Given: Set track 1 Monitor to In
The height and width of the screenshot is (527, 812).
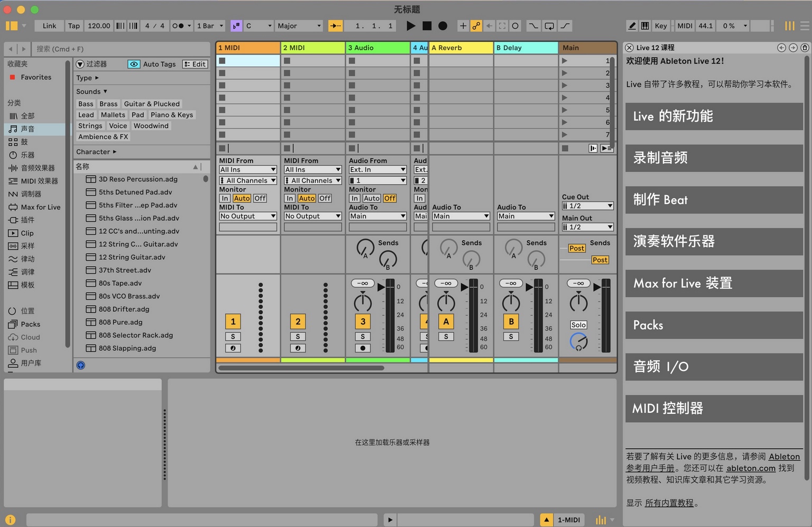Looking at the screenshot, I should (x=225, y=198).
